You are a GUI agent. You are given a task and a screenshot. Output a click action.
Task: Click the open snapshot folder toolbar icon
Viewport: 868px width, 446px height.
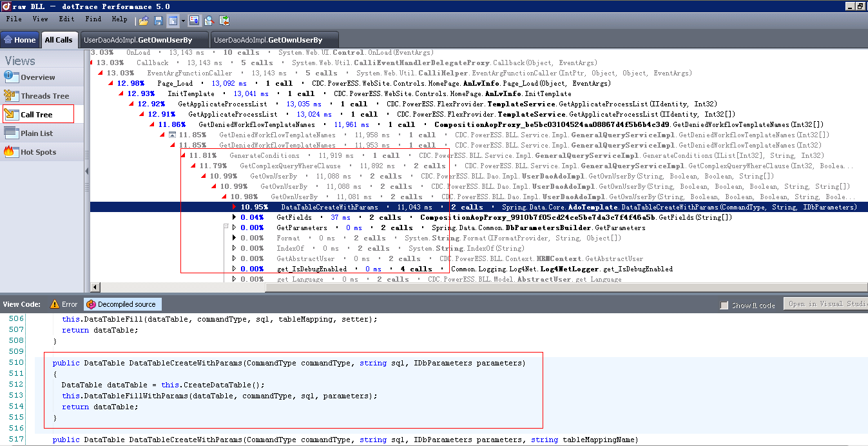tap(143, 20)
